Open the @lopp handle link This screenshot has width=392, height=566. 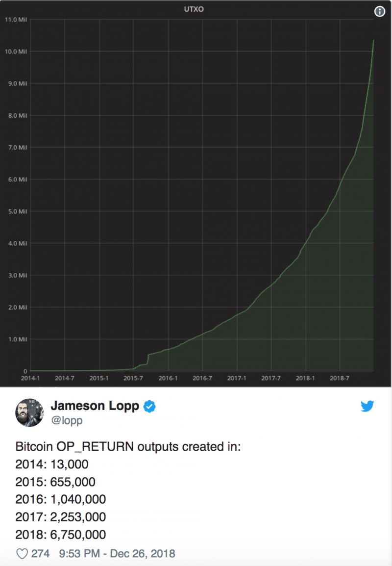coord(67,420)
